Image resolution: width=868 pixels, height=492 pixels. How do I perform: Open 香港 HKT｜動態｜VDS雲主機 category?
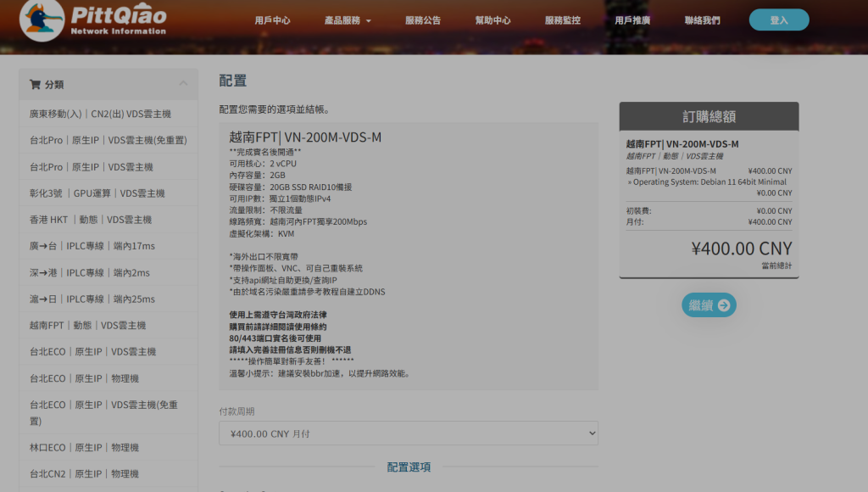[91, 220]
